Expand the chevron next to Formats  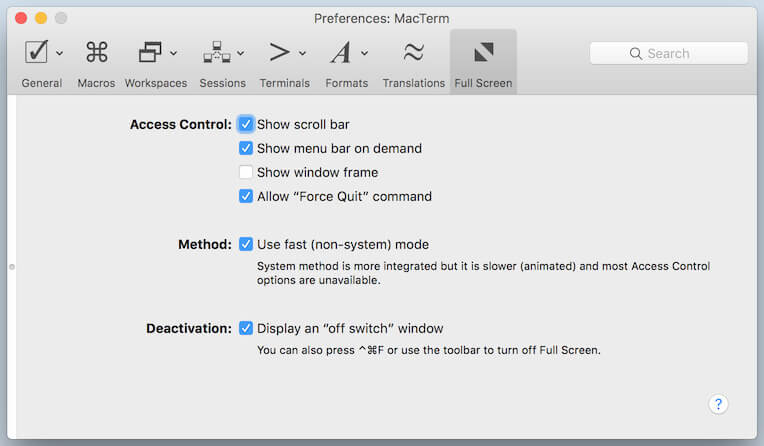tap(364, 53)
